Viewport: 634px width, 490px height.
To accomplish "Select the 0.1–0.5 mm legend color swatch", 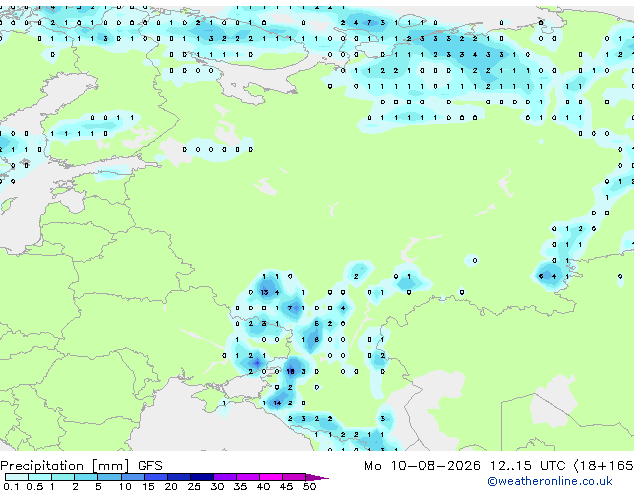I will click(17, 477).
